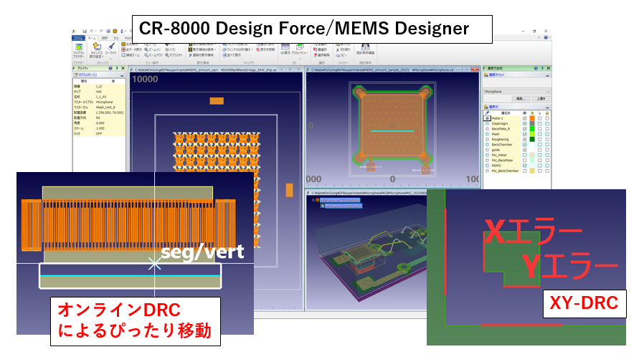Image resolution: width=644 pixels, height=362 pixels.
Task: Enable visibility for Mic_Metal layer
Action: [524, 155]
